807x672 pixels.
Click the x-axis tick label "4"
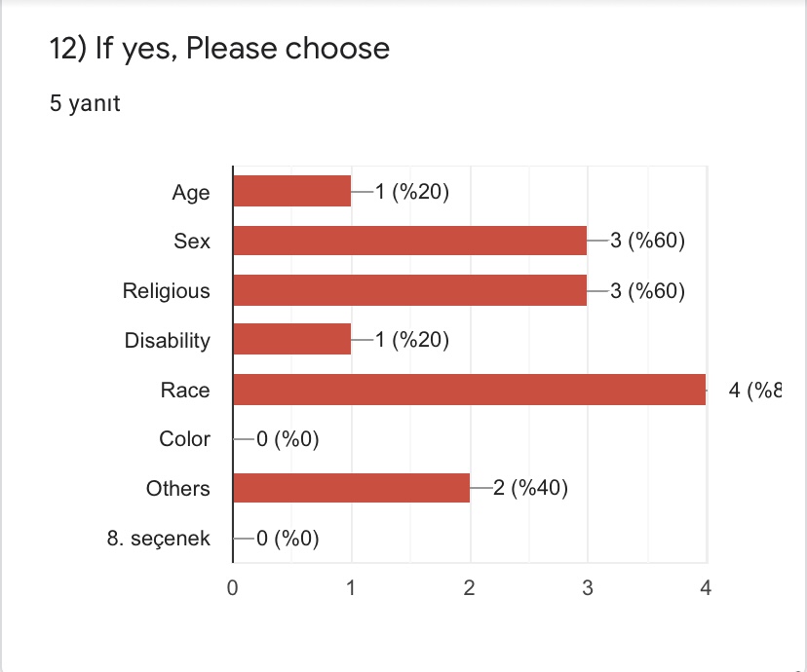pyautogui.click(x=707, y=587)
